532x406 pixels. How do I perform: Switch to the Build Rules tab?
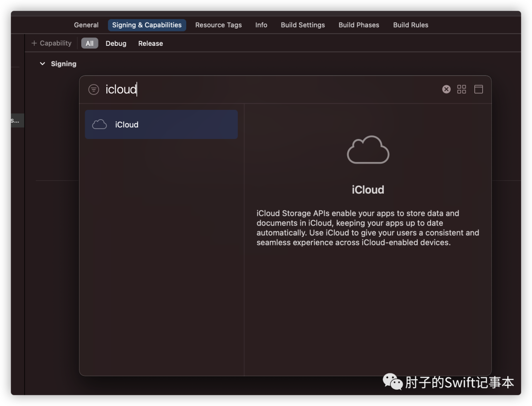[410, 25]
